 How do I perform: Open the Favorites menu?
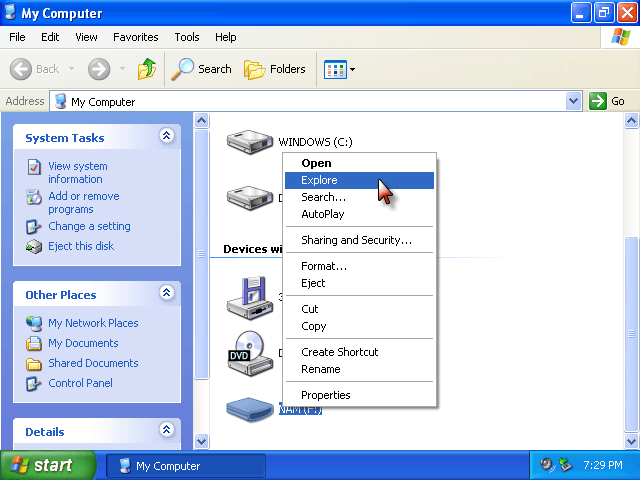[x=136, y=37]
